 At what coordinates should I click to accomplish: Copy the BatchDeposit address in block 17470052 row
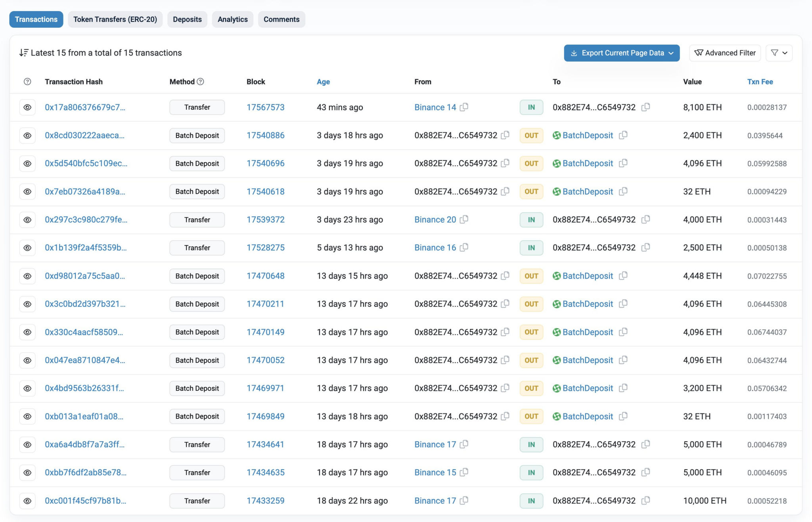(623, 360)
